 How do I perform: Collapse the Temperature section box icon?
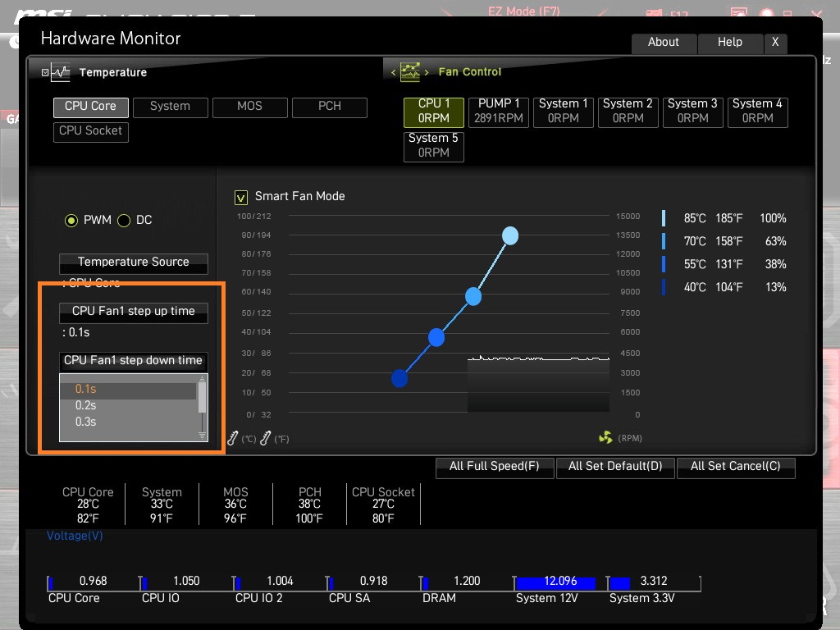pyautogui.click(x=45, y=72)
